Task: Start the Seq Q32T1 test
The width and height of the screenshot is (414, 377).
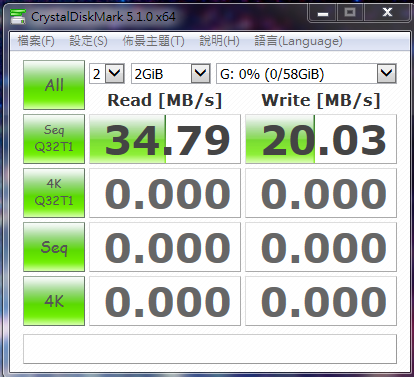Action: coord(54,139)
